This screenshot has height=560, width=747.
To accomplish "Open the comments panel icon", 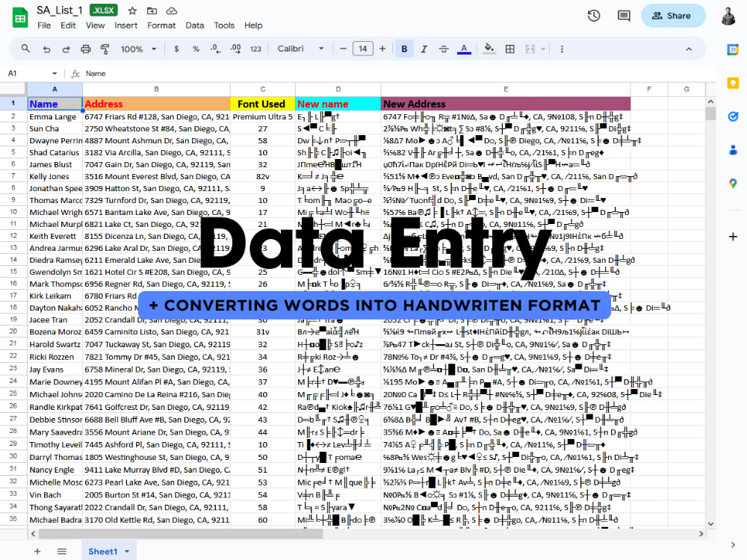I will tap(624, 16).
